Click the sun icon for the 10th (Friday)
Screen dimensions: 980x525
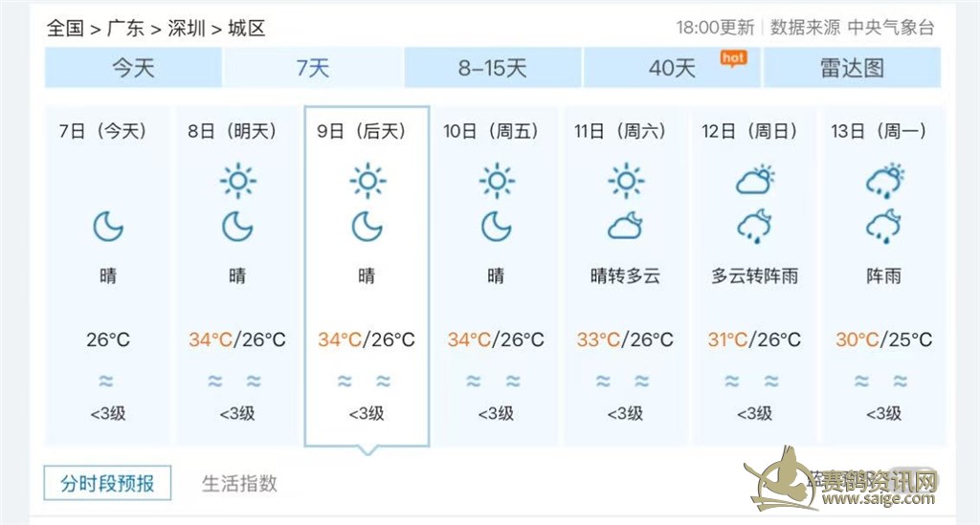(496, 180)
